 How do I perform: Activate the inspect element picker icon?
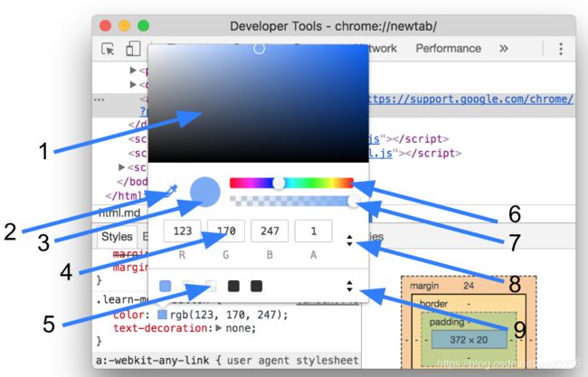pyautogui.click(x=108, y=49)
